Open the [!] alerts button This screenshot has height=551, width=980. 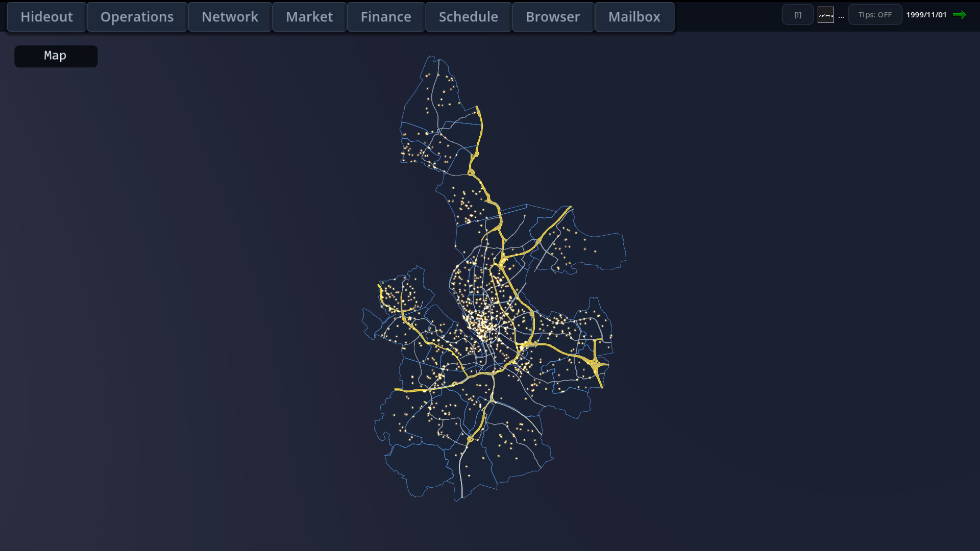(x=798, y=15)
